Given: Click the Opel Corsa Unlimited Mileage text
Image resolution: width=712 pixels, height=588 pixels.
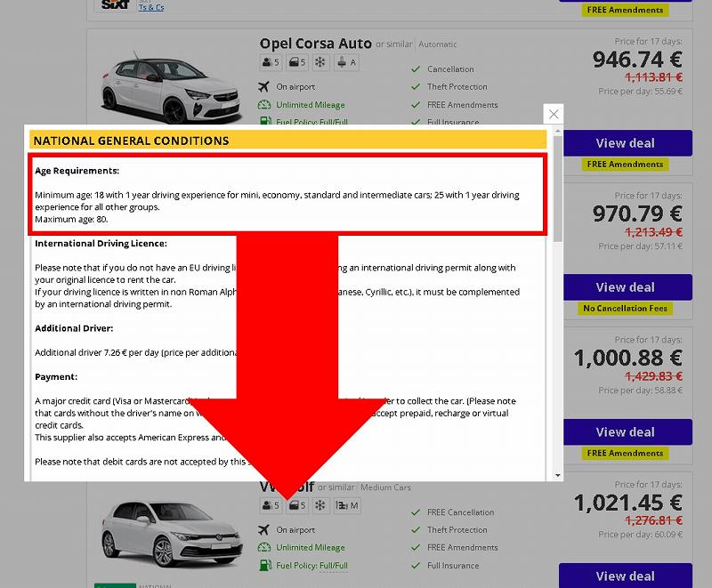Looking at the screenshot, I should pos(311,105).
